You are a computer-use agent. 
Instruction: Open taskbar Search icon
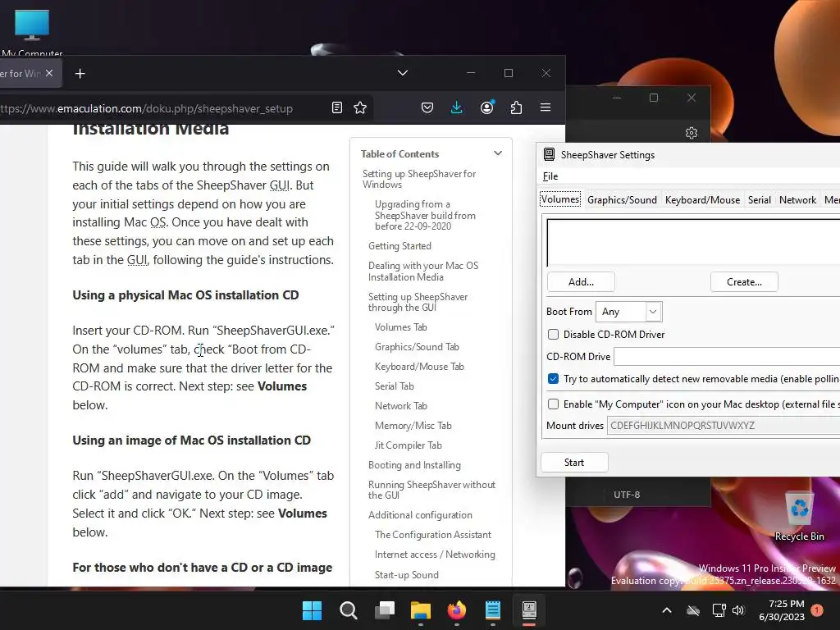[x=348, y=610]
